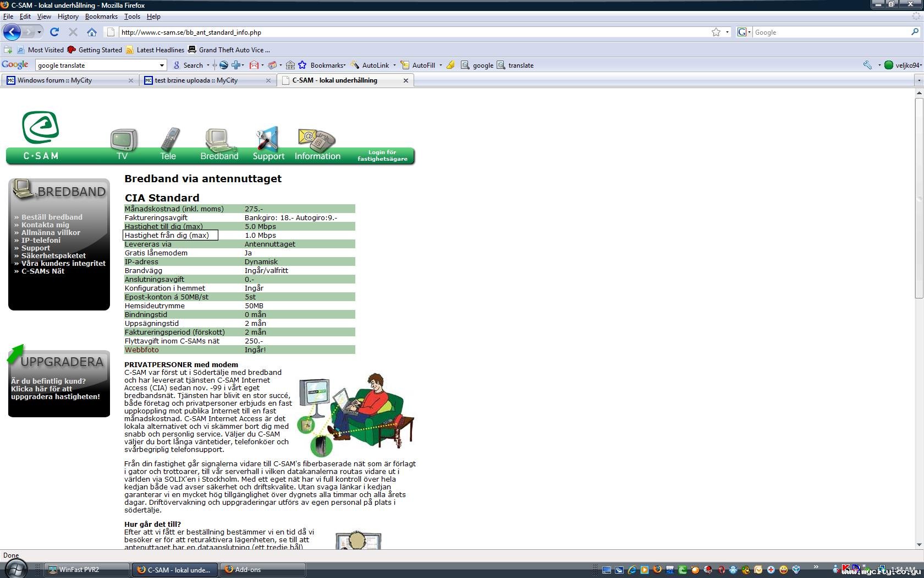Click the URL address field
Viewport: 924px width, 578px height.
(x=413, y=32)
